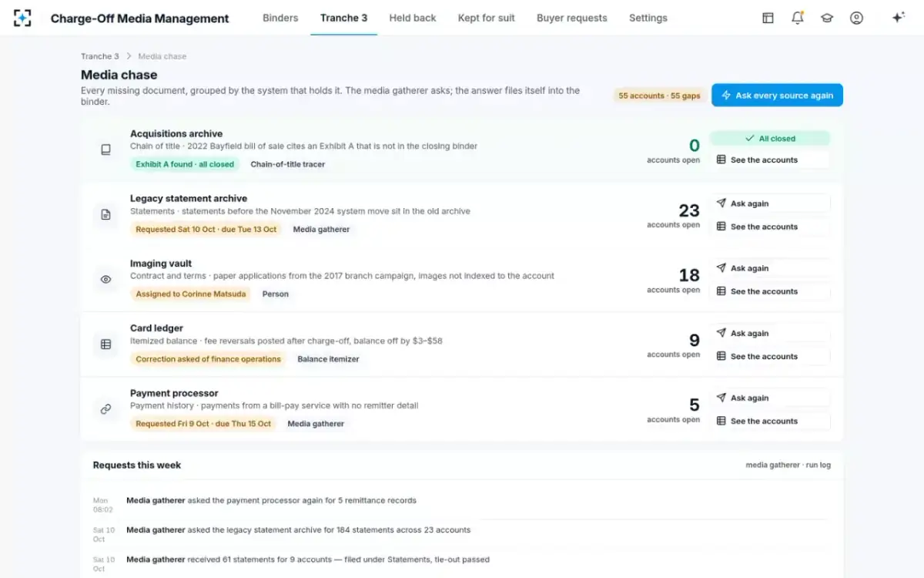See the Acquisitions archive accounts
Viewport: 924px width, 578px height.
click(770, 160)
